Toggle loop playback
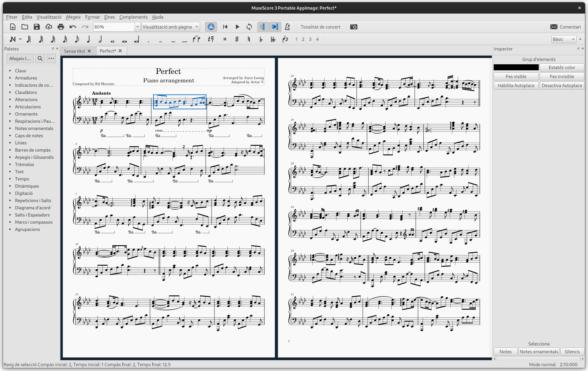This screenshot has height=371, width=588. point(249,27)
